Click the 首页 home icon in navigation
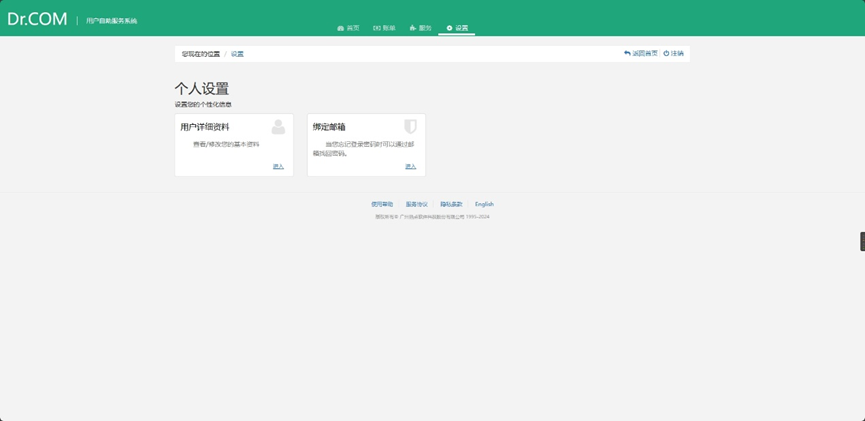 click(341, 28)
